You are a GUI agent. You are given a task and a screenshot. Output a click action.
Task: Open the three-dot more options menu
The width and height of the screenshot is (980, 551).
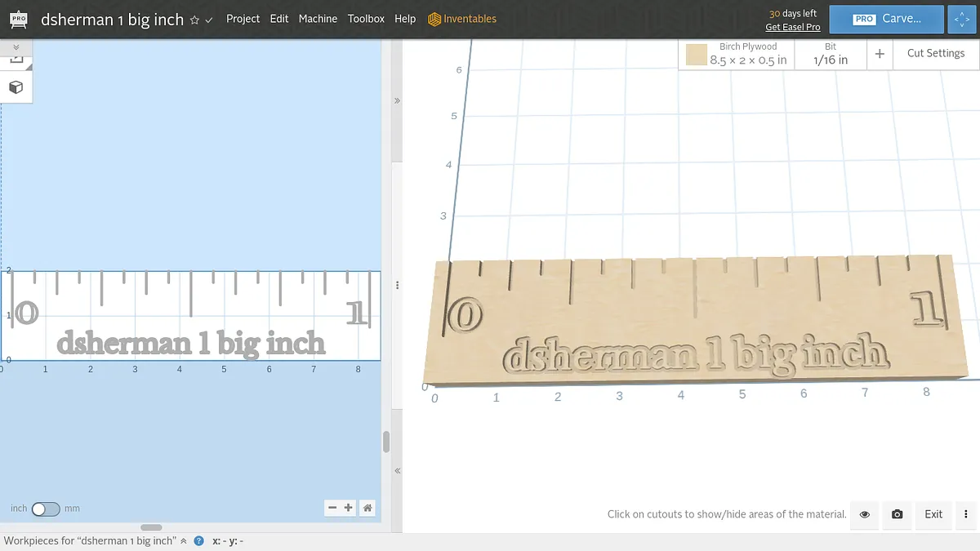click(x=966, y=514)
